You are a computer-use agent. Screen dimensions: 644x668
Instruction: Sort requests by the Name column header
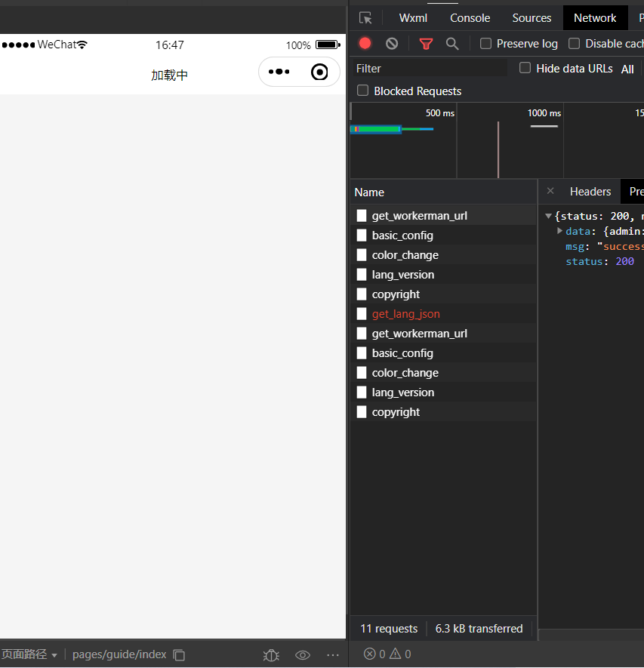point(443,192)
